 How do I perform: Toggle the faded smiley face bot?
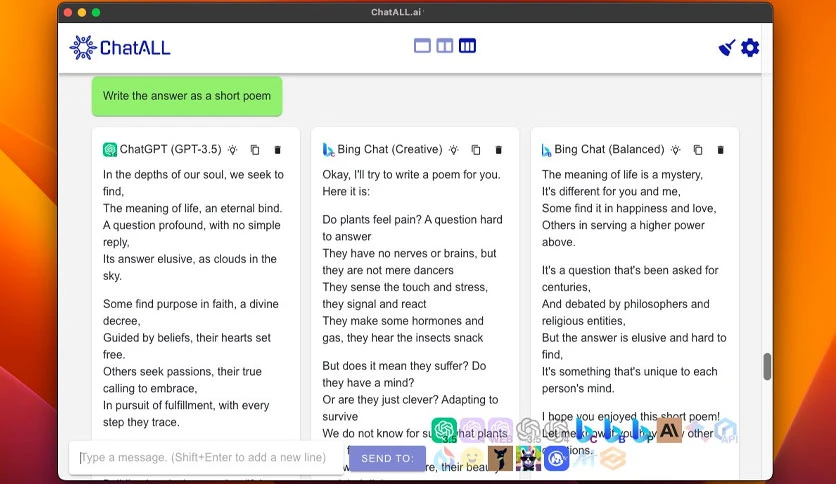472,458
